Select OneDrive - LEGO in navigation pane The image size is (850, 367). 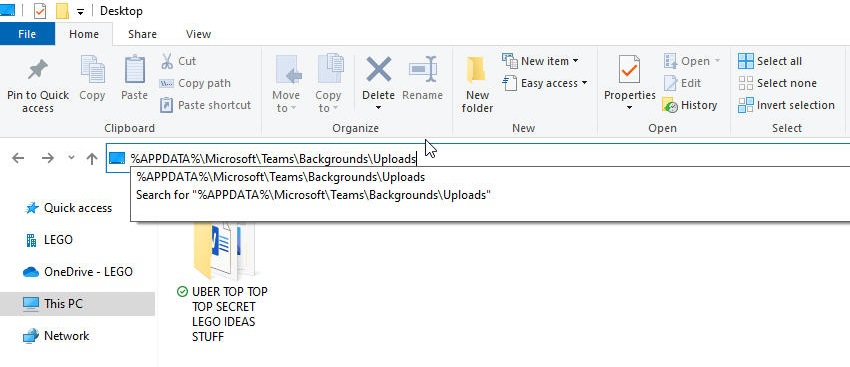point(78,272)
